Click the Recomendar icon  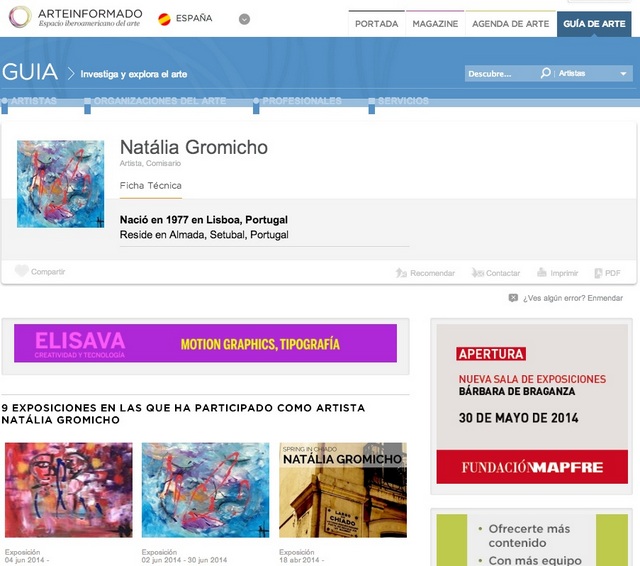coord(401,273)
